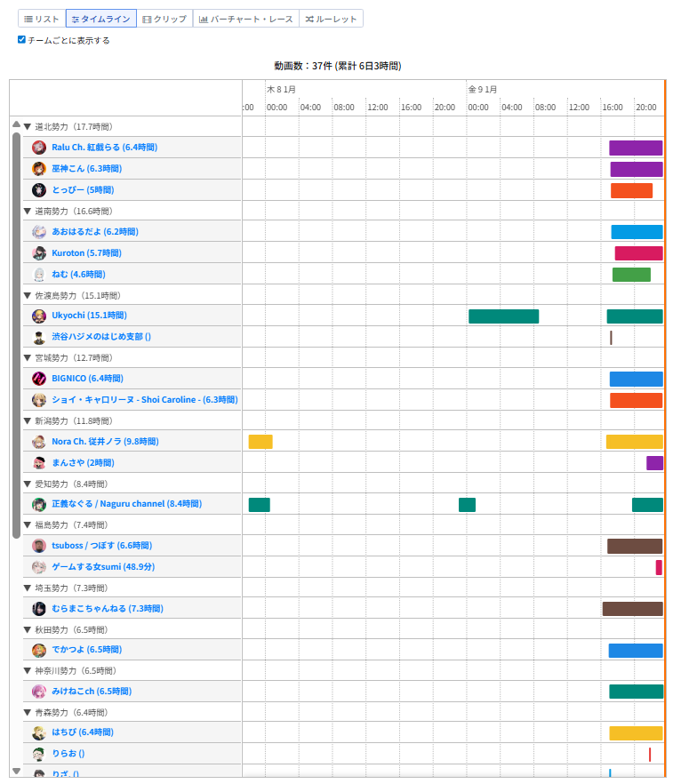Open Nora Ch. 従井ノラ link

pyautogui.click(x=105, y=442)
